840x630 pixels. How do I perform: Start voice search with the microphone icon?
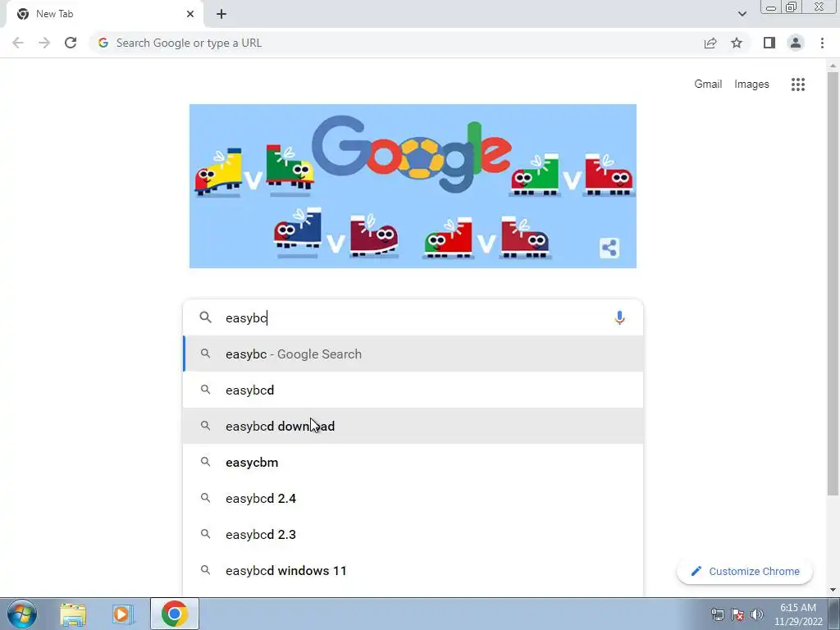click(619, 317)
